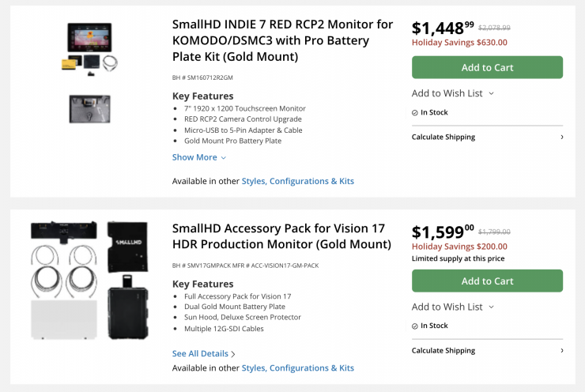585x392 pixels.
Task: Open SmallHD INDIE 7 RED RCP2 product title
Action: pos(282,40)
